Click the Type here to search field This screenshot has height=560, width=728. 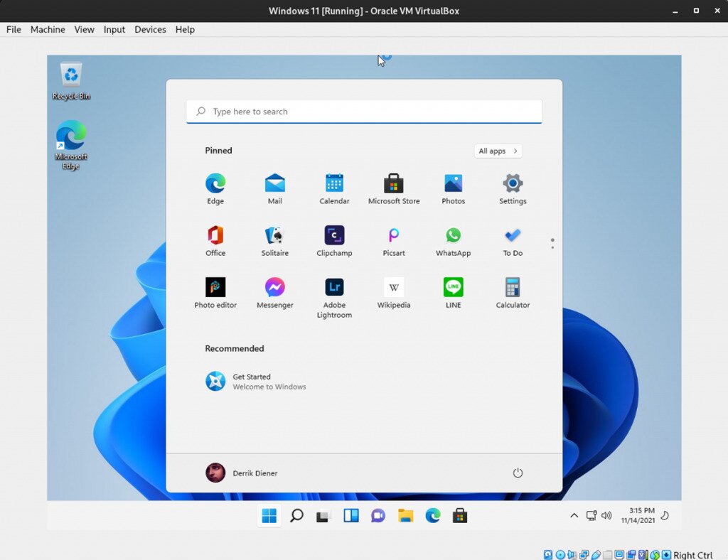[364, 112]
